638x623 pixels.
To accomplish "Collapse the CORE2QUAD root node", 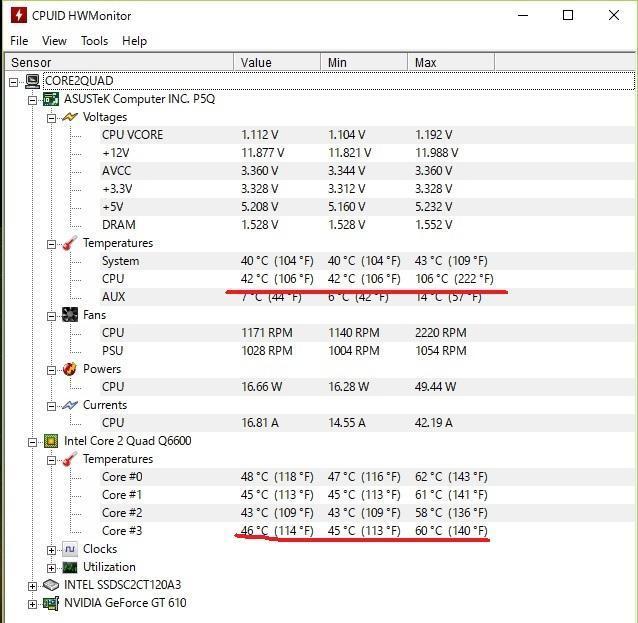I will click(13, 82).
